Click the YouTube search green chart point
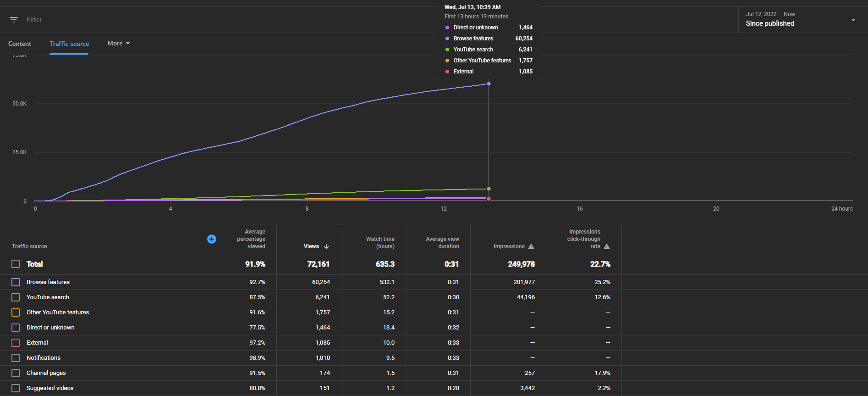The height and width of the screenshot is (396, 868). coord(489,189)
